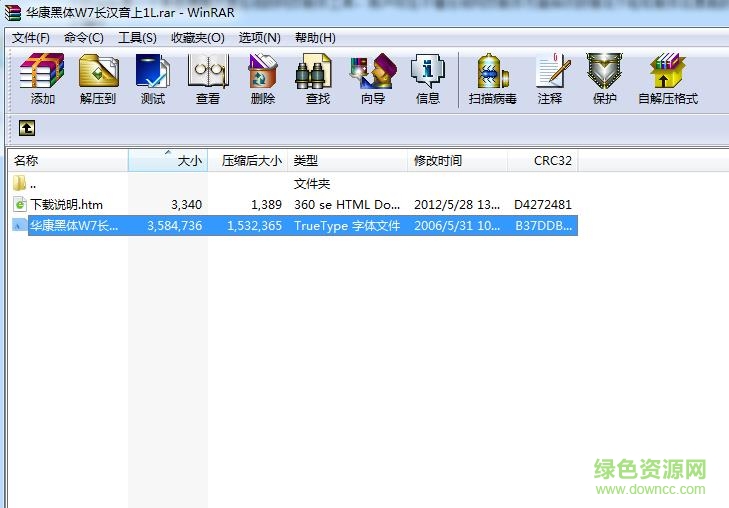Image resolution: width=729 pixels, height=508 pixels.
Task: Click the 删除 (Delete) toolbar icon
Action: click(x=263, y=71)
